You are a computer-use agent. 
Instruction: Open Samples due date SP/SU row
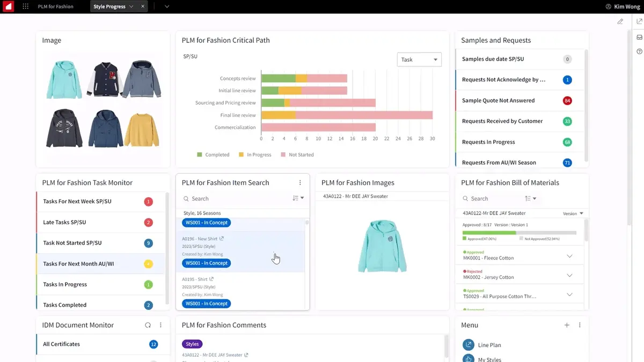(x=519, y=59)
